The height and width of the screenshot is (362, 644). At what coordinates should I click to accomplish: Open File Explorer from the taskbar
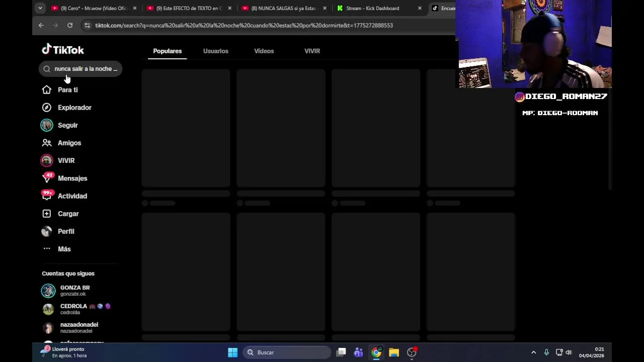[394, 352]
